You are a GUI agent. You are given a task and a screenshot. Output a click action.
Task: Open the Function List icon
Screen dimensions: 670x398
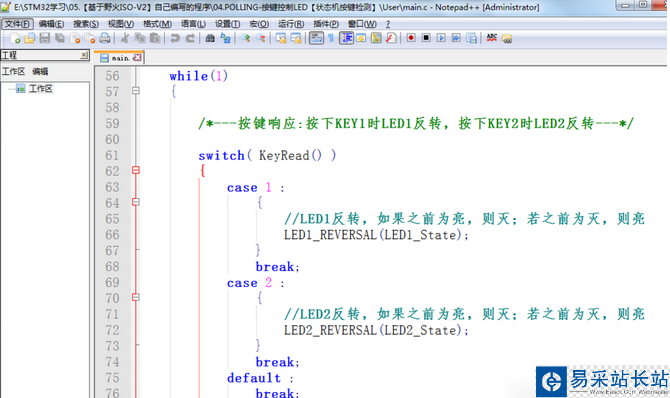coord(391,38)
